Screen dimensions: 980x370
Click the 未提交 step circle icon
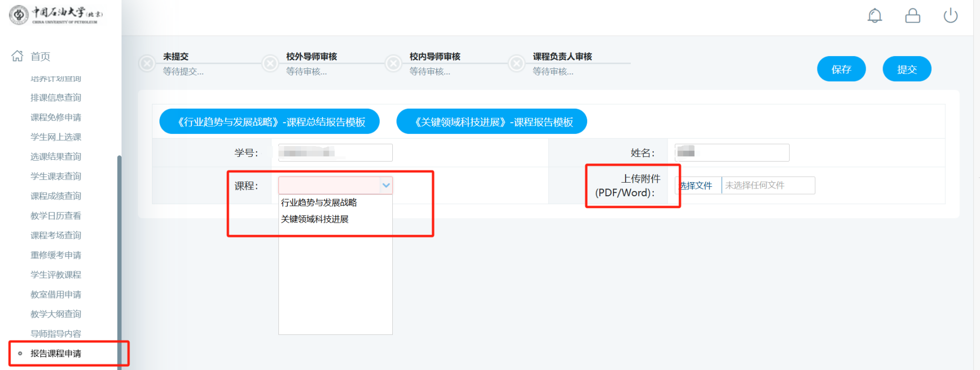[147, 64]
